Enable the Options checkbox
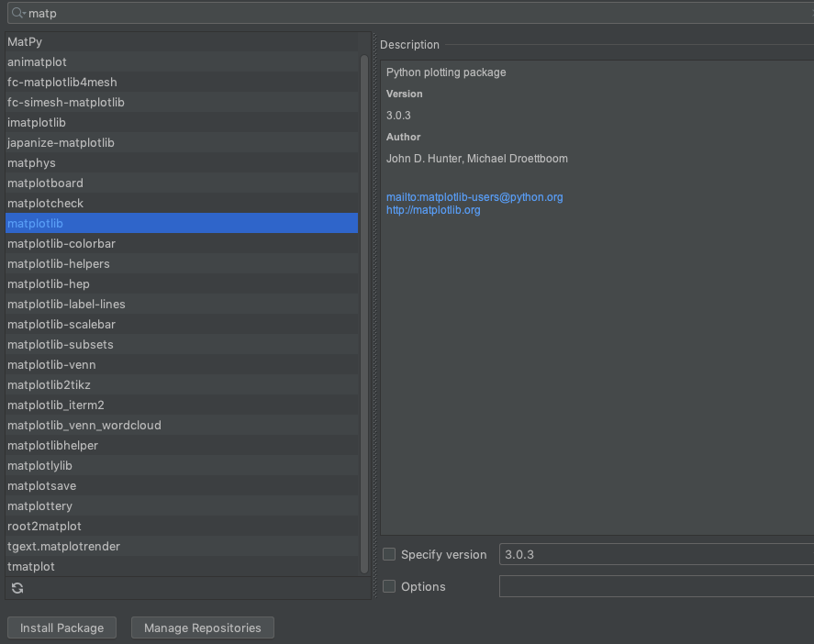The height and width of the screenshot is (644, 814). (389, 586)
